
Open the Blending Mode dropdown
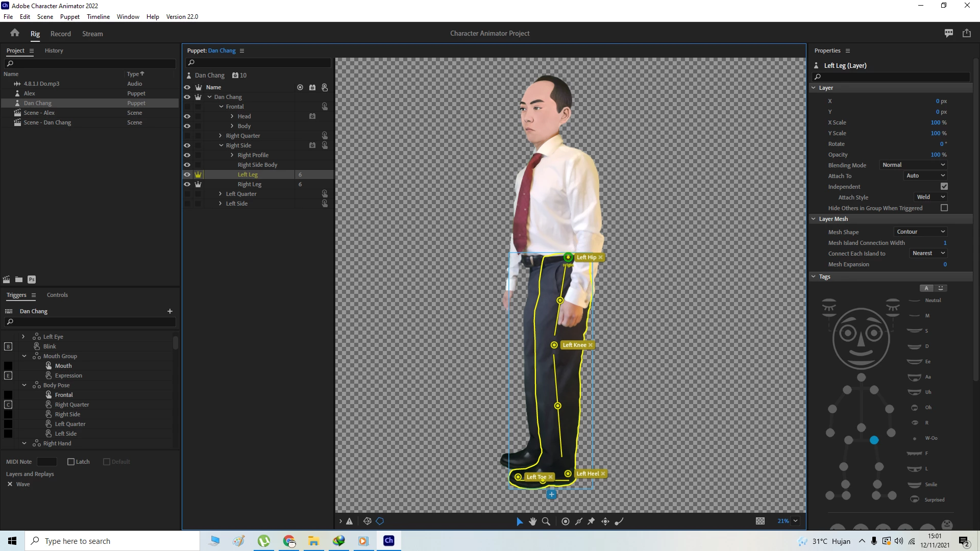[x=914, y=165]
